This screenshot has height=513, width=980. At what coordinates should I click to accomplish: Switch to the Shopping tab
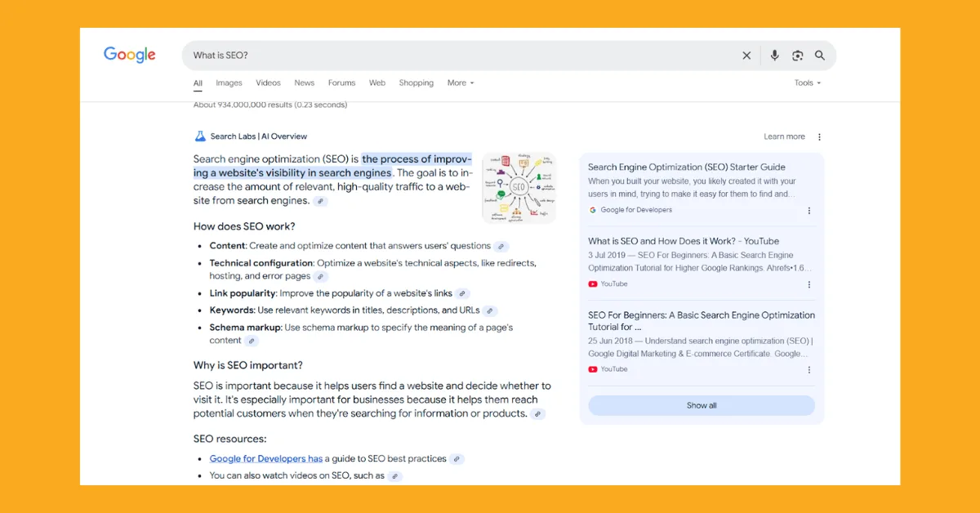click(416, 83)
